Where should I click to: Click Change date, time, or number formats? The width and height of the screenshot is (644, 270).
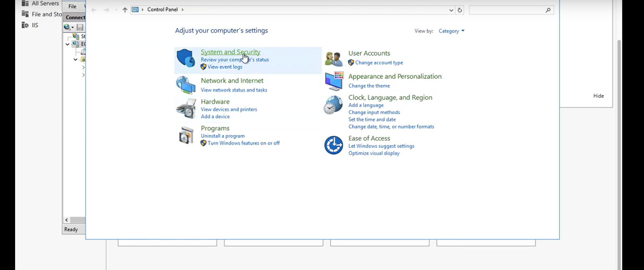(x=391, y=126)
